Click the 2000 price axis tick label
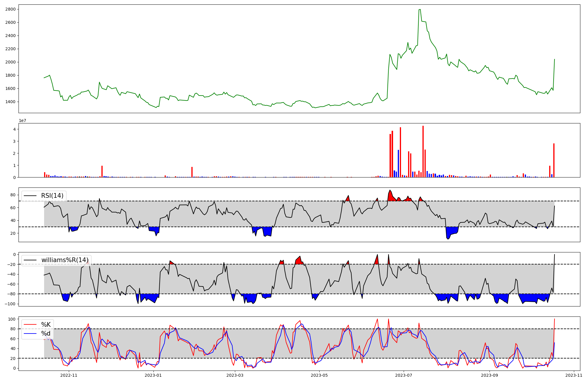The width and height of the screenshot is (588, 382). [x=10, y=62]
